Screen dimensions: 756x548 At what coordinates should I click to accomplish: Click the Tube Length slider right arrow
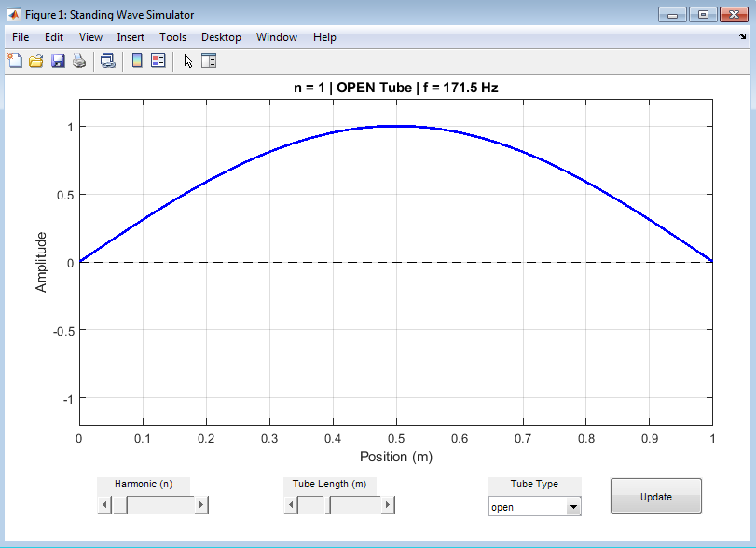click(388, 505)
